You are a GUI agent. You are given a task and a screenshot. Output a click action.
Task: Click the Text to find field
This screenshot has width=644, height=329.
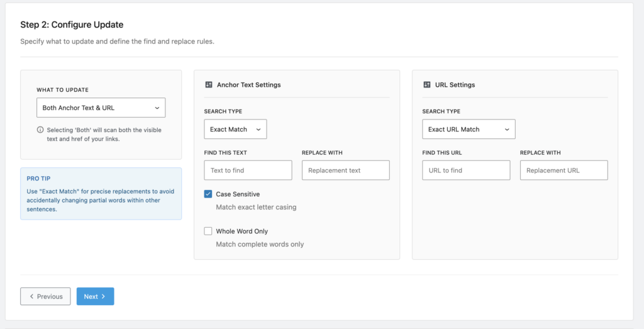click(x=248, y=170)
